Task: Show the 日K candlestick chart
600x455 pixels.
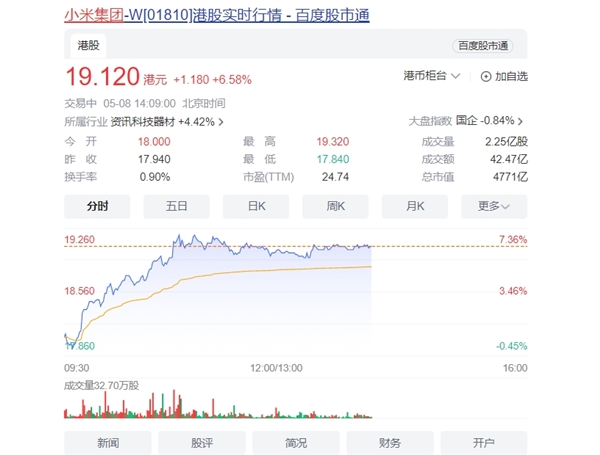Action: tap(256, 206)
